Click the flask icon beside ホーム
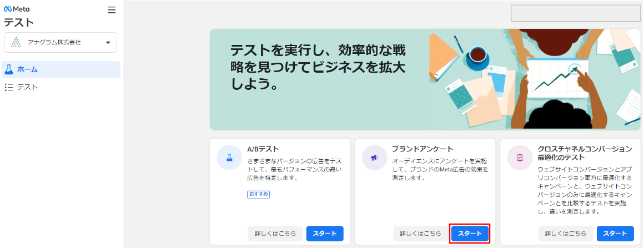The image size is (644, 248). [x=8, y=69]
